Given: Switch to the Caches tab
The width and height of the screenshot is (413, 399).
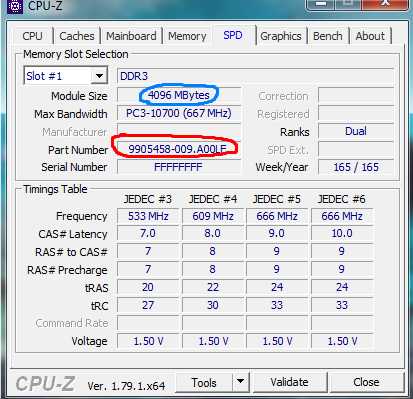Looking at the screenshot, I should [77, 36].
